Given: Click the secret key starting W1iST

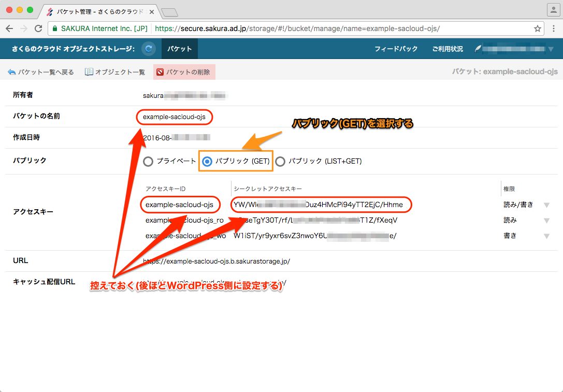Looking at the screenshot, I should point(315,236).
